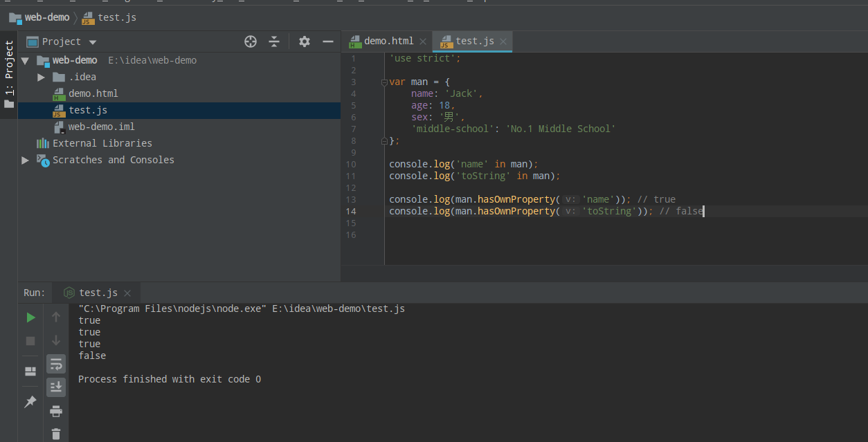Collapse the web-demo root folder
868x442 pixels.
point(25,61)
